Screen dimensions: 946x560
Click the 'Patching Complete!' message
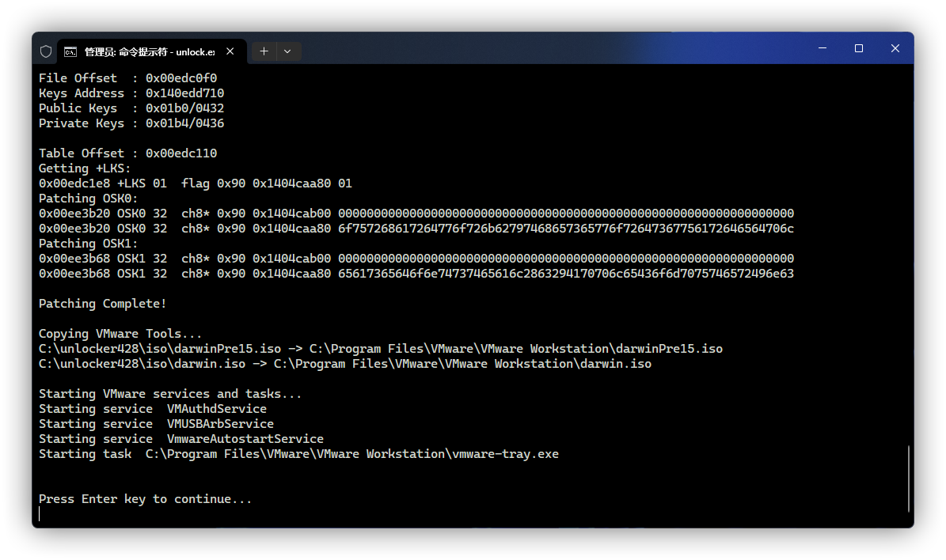coord(103,304)
